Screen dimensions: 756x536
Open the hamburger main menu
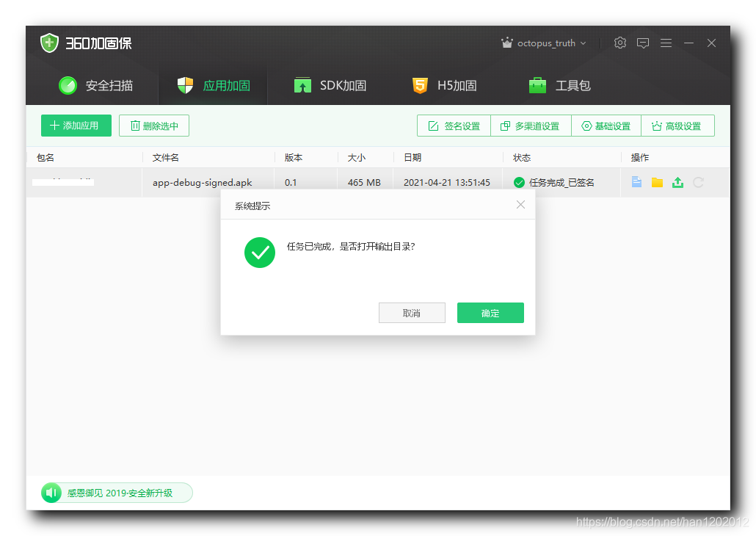(666, 43)
